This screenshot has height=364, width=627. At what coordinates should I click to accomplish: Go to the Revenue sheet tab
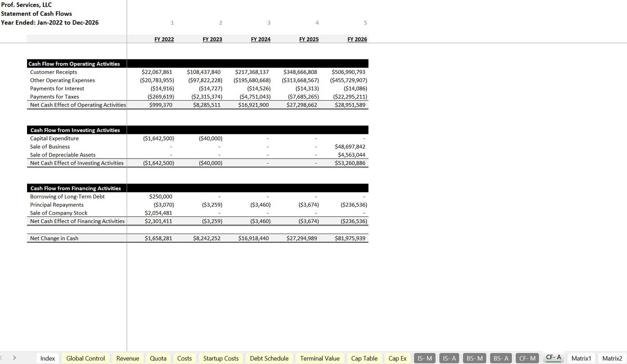coord(127,358)
